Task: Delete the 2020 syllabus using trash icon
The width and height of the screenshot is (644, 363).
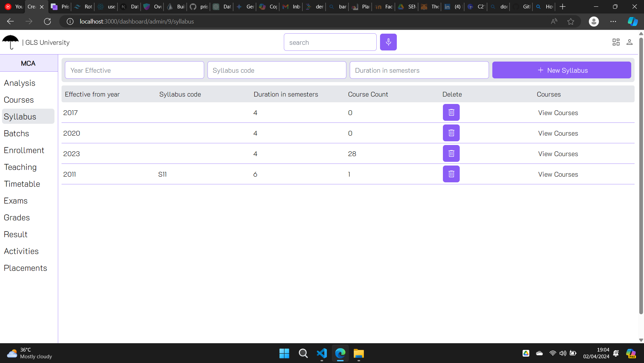Action: 451,133
